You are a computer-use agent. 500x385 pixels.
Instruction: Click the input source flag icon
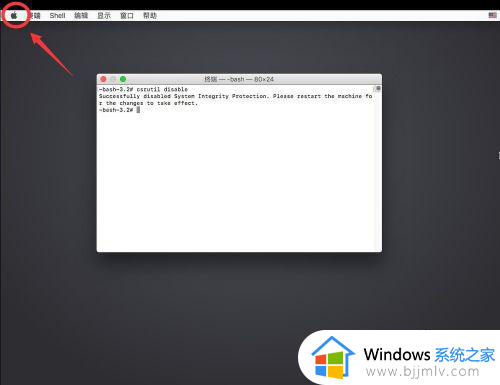492,15
